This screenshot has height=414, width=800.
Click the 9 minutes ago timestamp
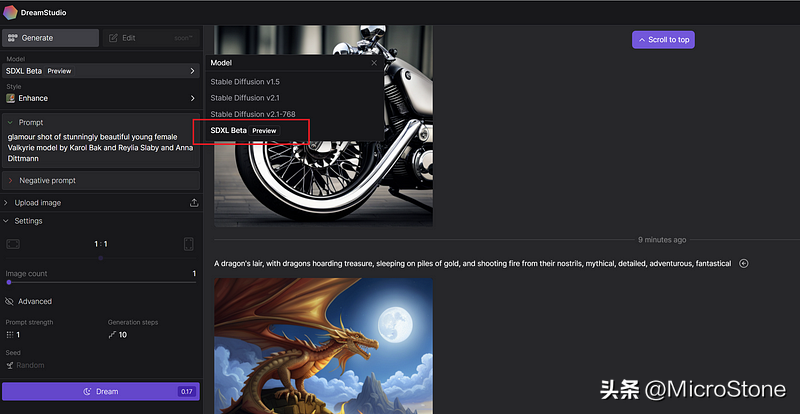[x=662, y=239]
